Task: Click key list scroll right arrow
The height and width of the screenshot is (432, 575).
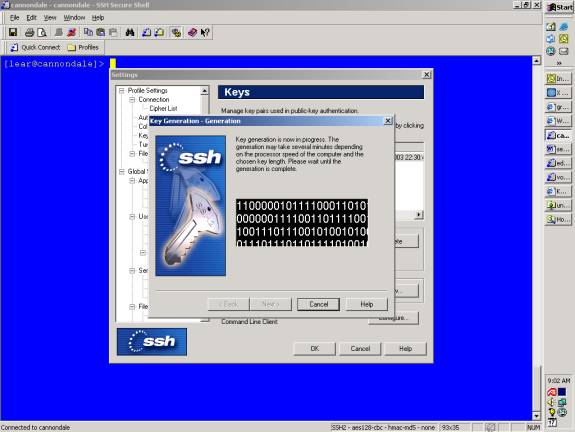Action: (x=419, y=215)
